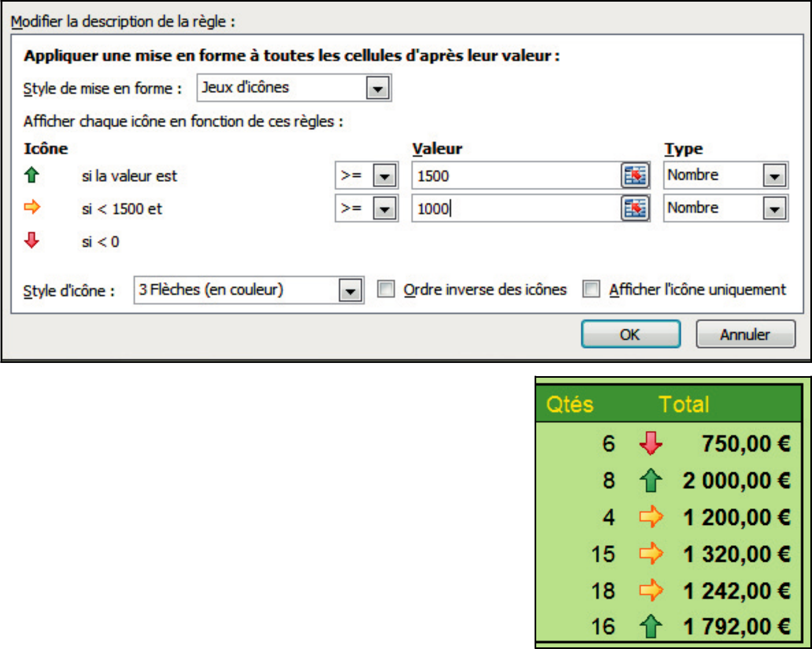Check 'Afficher l'icône uniquement' option
Screen dimensions: 812x649
(x=591, y=289)
